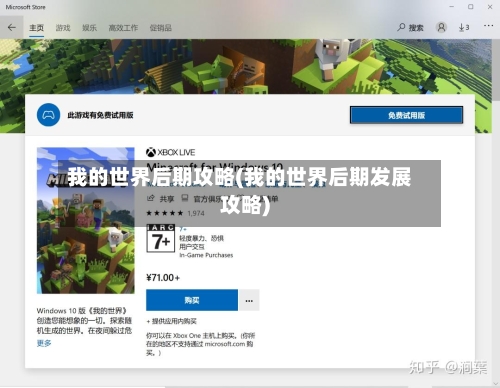Screen dimensions: 500x388
Task: Minimize the Microsoft Store window
Action: coord(452,7)
